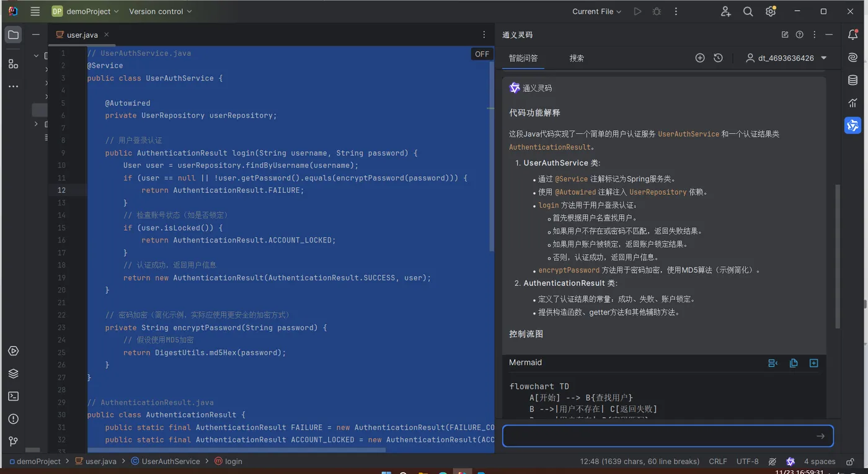This screenshot has height=474, width=868.
Task: Toggle the read-only lock icon in status bar
Action: point(850,462)
